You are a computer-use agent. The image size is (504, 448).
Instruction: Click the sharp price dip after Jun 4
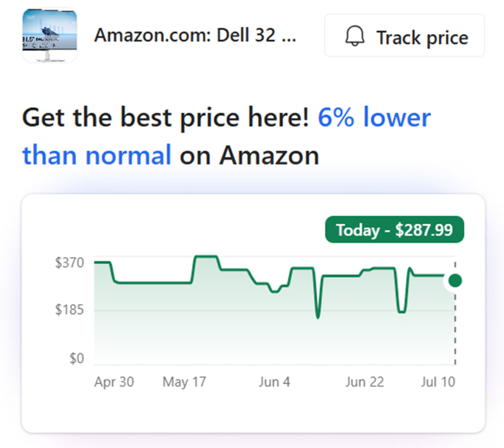(x=318, y=317)
